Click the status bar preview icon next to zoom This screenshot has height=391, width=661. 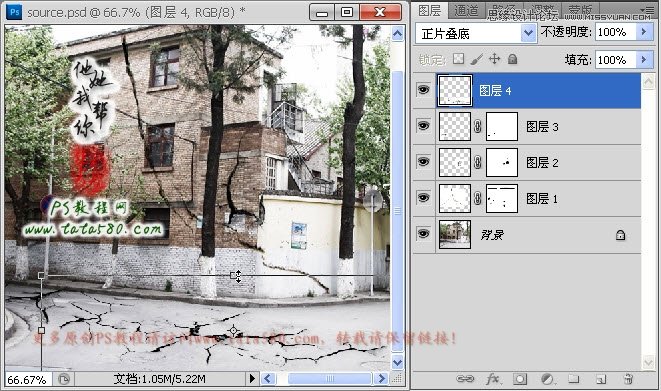(63, 379)
